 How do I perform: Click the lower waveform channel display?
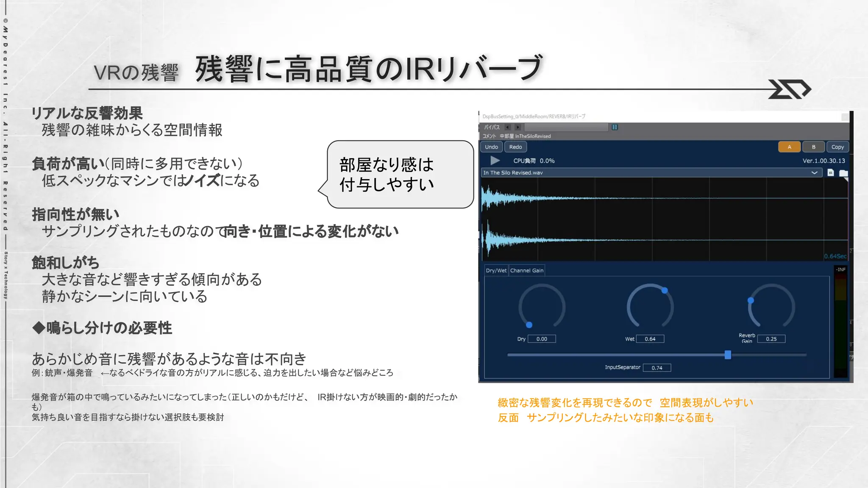click(x=665, y=240)
